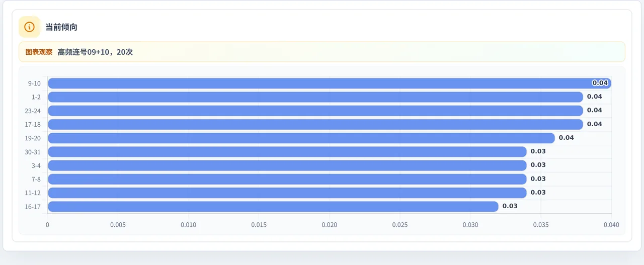Click the orange info icon beside 当前倾向
Viewport: 644px width, 265px height.
(29, 27)
